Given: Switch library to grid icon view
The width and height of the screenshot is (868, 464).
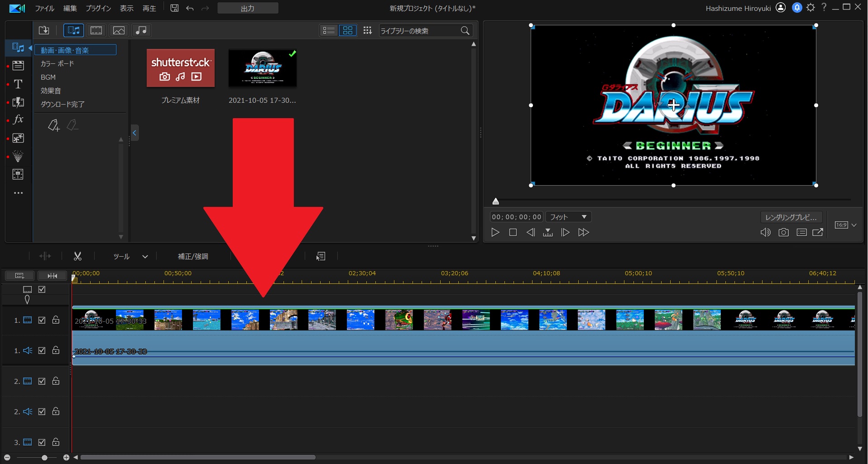Looking at the screenshot, I should (x=348, y=30).
